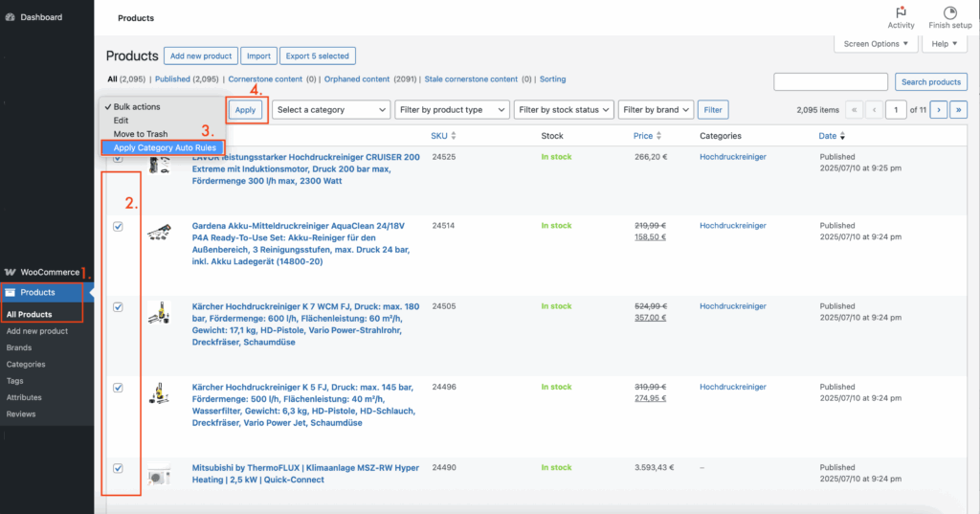980x514 pixels.
Task: Click the current page number field
Action: [x=896, y=109]
